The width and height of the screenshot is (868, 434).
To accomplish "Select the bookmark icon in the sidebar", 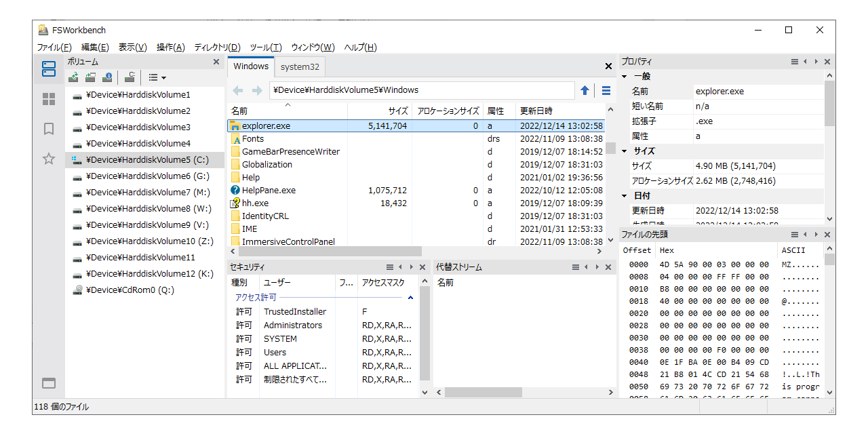I will (48, 128).
